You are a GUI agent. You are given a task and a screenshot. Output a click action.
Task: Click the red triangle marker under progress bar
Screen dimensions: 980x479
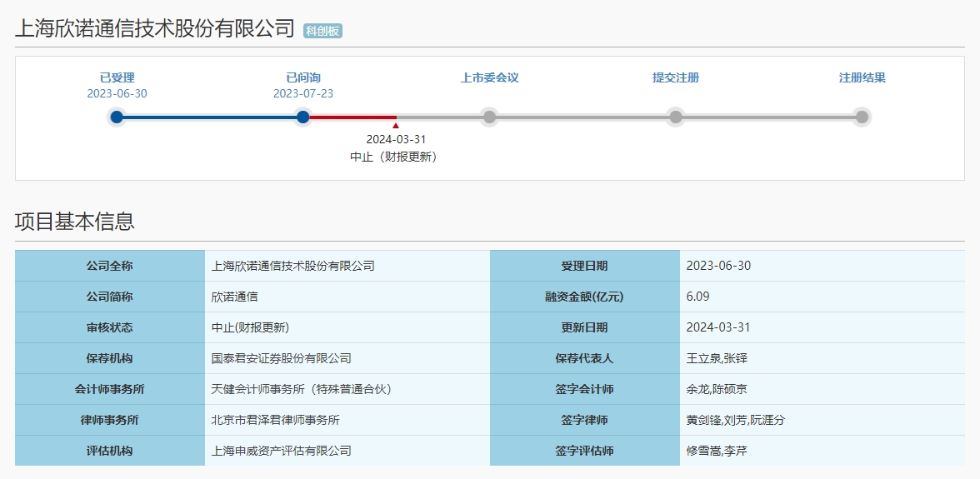coord(396,126)
